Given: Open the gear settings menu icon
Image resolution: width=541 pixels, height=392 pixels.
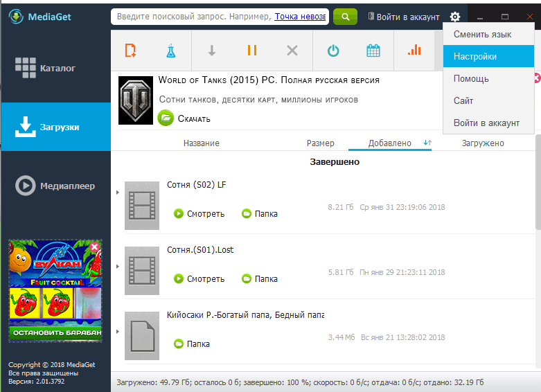Looking at the screenshot, I should [x=454, y=17].
